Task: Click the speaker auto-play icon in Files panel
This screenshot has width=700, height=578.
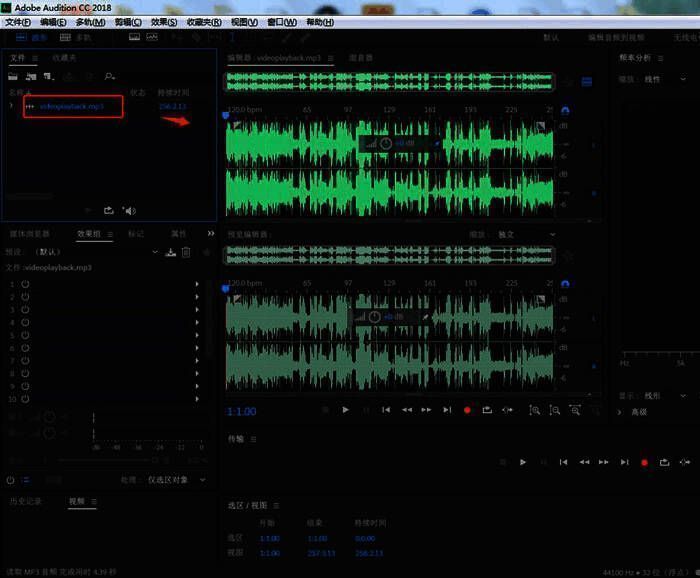Action: pos(129,210)
